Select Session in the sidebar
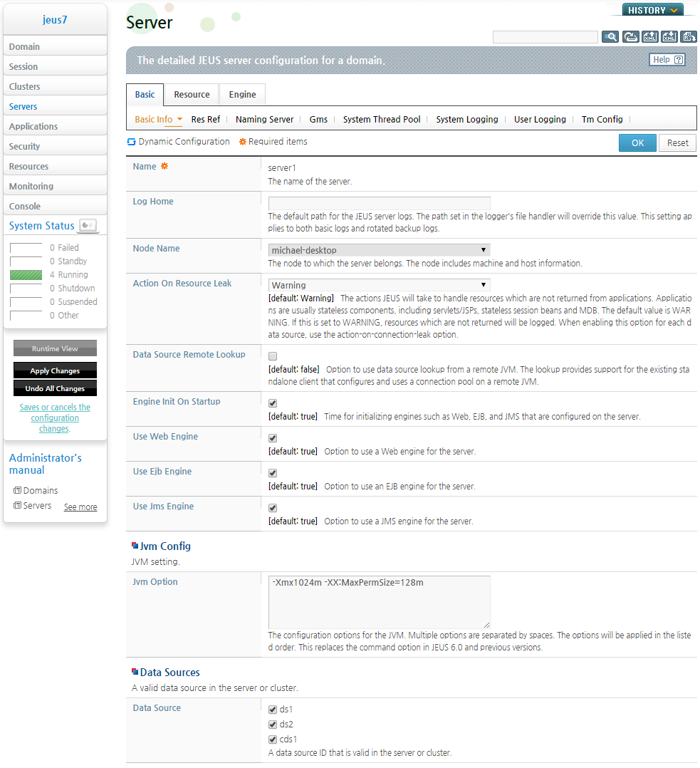 pyautogui.click(x=55, y=67)
